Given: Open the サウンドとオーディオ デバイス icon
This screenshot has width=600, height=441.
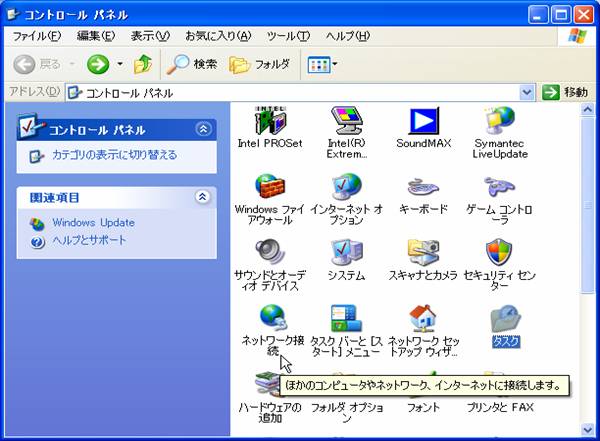Looking at the screenshot, I should click(x=270, y=252).
